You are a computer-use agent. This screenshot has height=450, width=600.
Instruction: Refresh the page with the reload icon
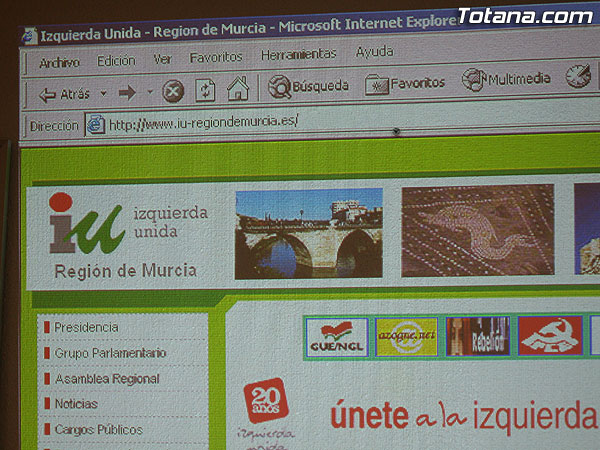pos(205,90)
